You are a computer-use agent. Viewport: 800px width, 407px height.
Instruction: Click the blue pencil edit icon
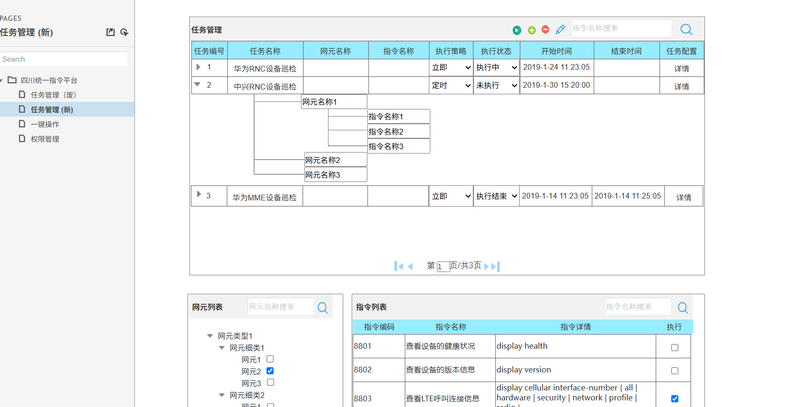coord(560,30)
